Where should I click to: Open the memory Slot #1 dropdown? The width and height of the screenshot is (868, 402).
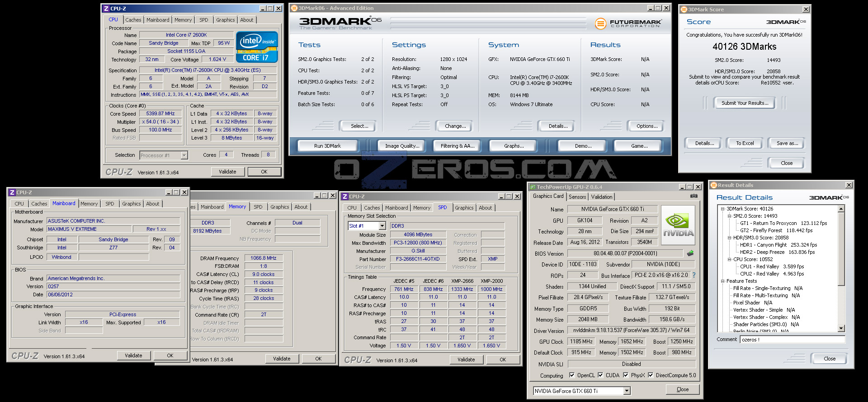[382, 226]
